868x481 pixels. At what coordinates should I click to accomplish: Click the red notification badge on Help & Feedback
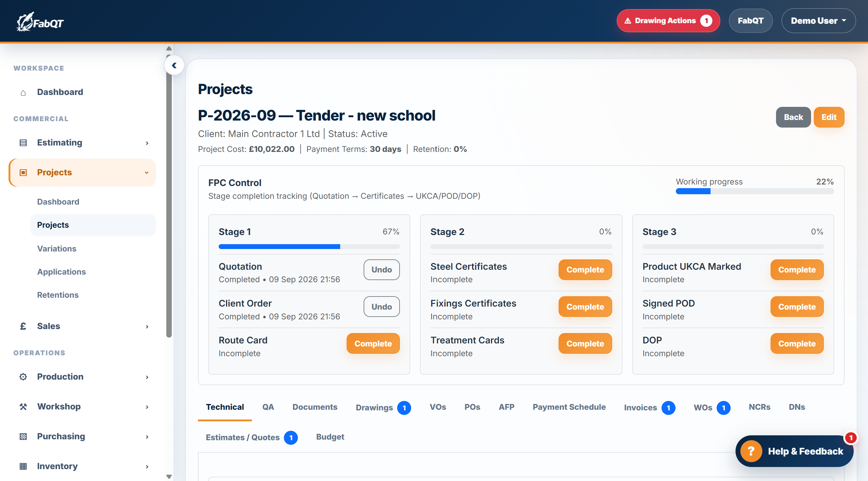coord(850,437)
